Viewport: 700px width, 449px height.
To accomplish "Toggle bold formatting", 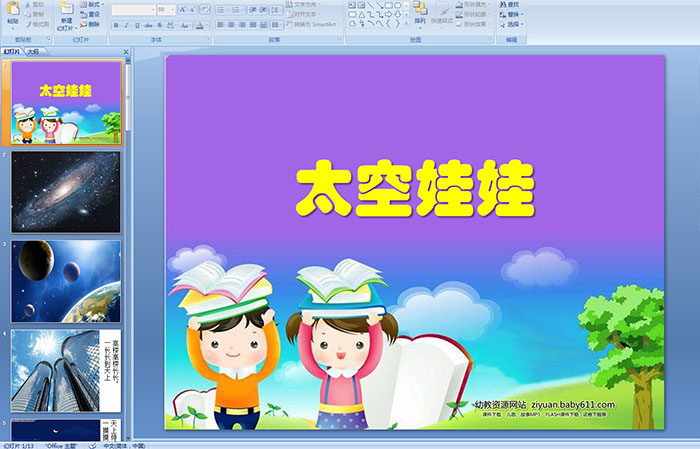I will tap(116, 25).
